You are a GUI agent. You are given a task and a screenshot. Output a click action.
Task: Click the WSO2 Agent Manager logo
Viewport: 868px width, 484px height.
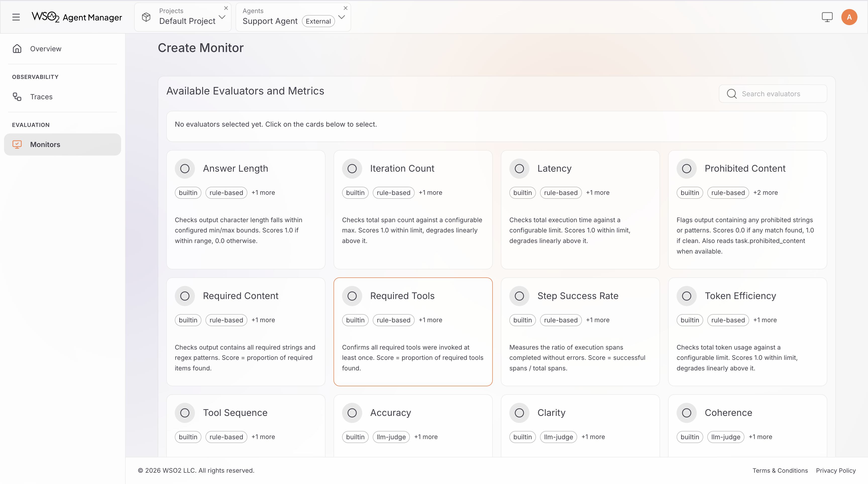click(x=77, y=17)
